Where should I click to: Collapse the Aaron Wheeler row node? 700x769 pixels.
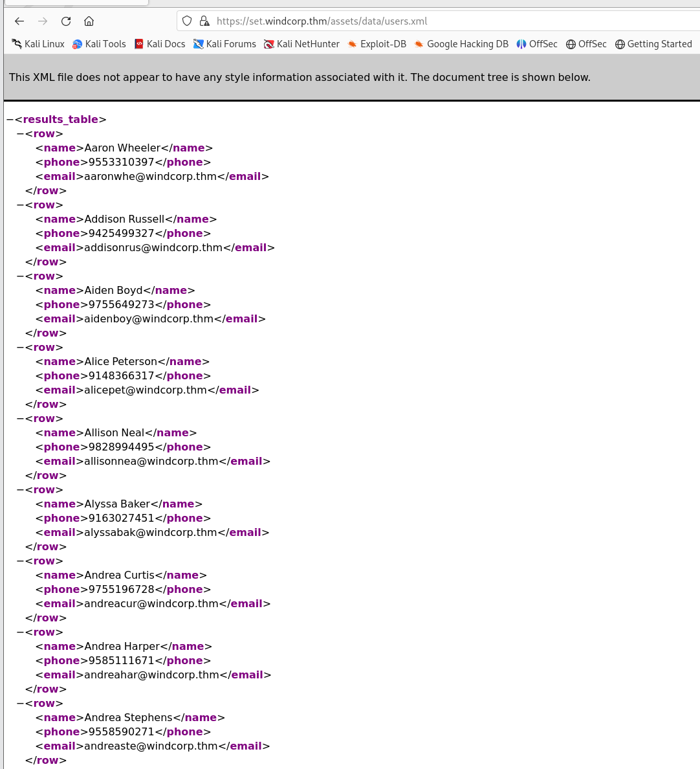pyautogui.click(x=20, y=134)
